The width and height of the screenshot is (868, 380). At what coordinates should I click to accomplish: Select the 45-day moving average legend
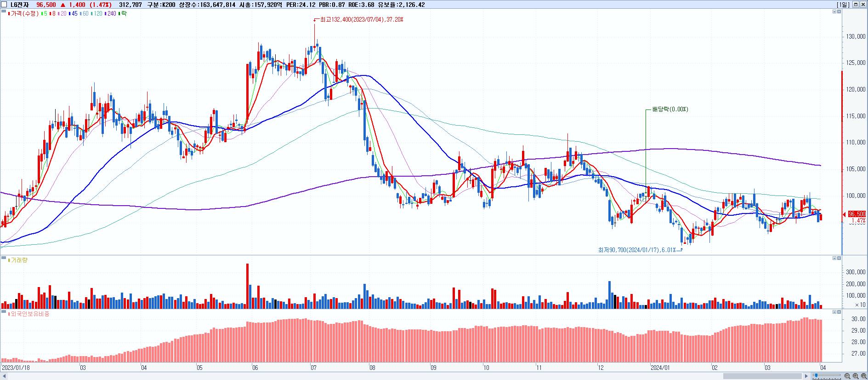click(73, 14)
